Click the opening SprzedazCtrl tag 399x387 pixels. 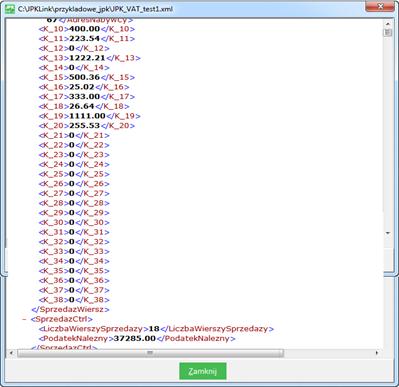click(62, 319)
